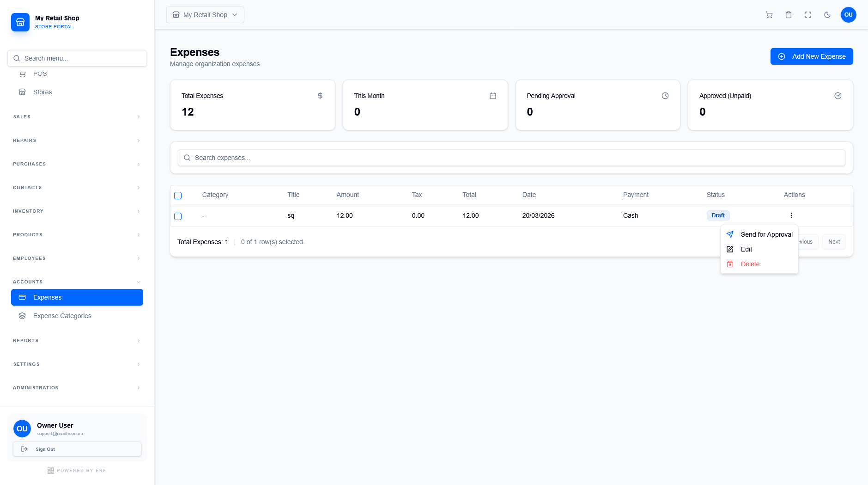Select Edit in the actions menu
Image resolution: width=868 pixels, height=485 pixels.
(x=746, y=249)
